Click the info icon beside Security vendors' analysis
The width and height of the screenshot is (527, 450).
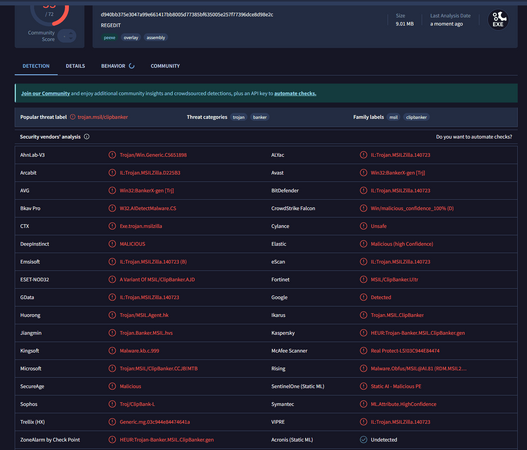[87, 137]
